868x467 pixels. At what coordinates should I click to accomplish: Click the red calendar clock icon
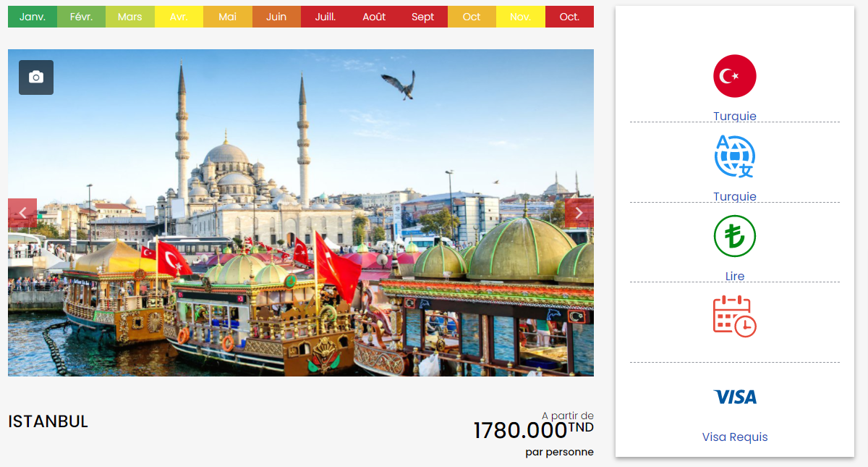pos(735,316)
